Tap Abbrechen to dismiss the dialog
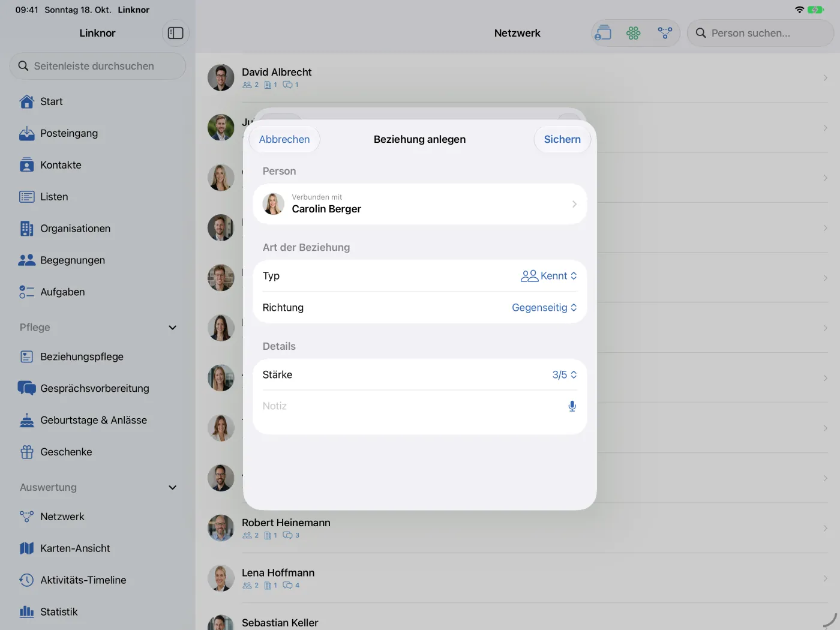840x630 pixels. (x=284, y=139)
